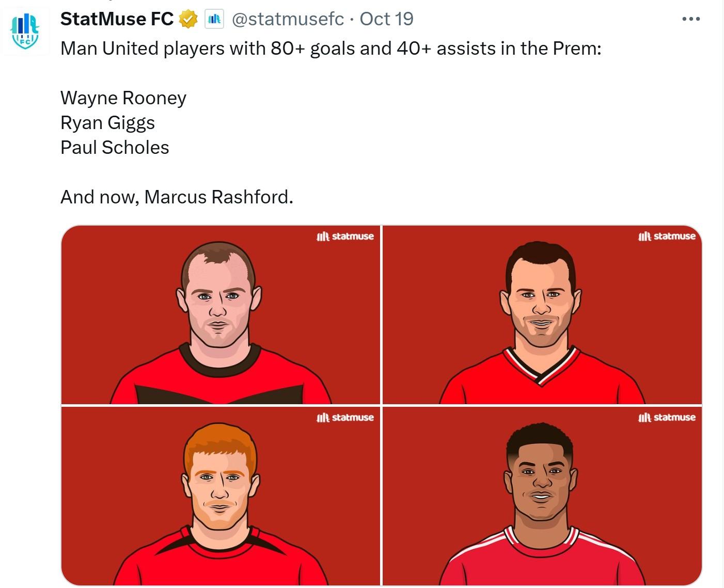The height and width of the screenshot is (588, 724).
Task: Click the 'Wayne Rooney' text line
Action: [x=123, y=98]
